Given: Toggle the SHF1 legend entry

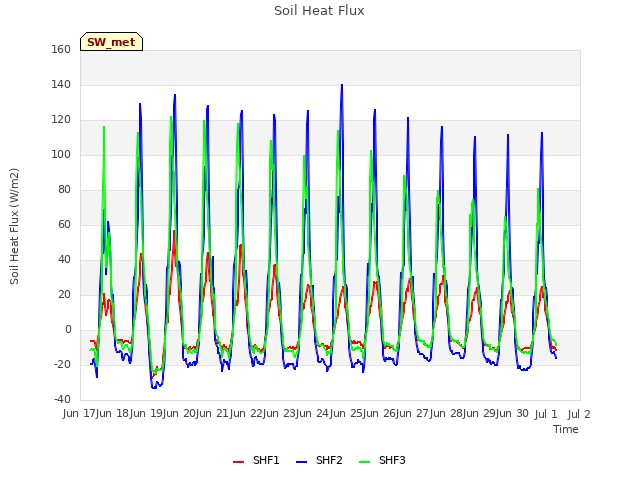Looking at the screenshot, I should (x=256, y=460).
